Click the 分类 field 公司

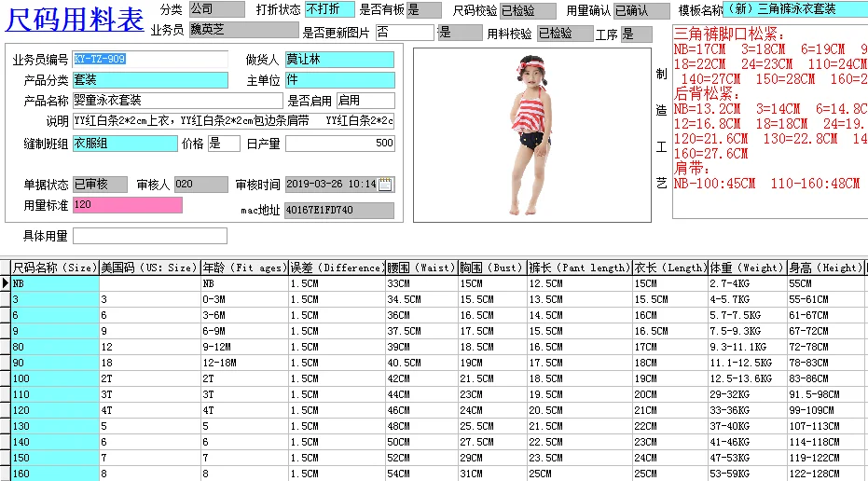[x=217, y=9]
